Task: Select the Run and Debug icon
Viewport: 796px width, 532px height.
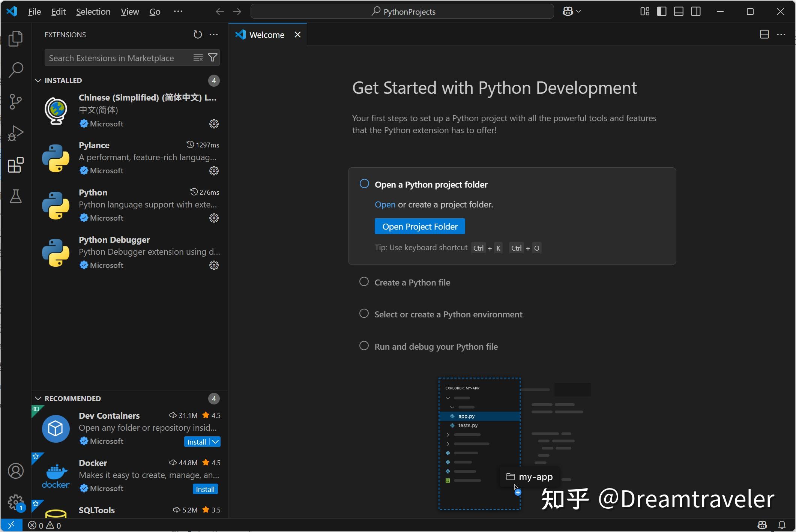Action: point(15,132)
